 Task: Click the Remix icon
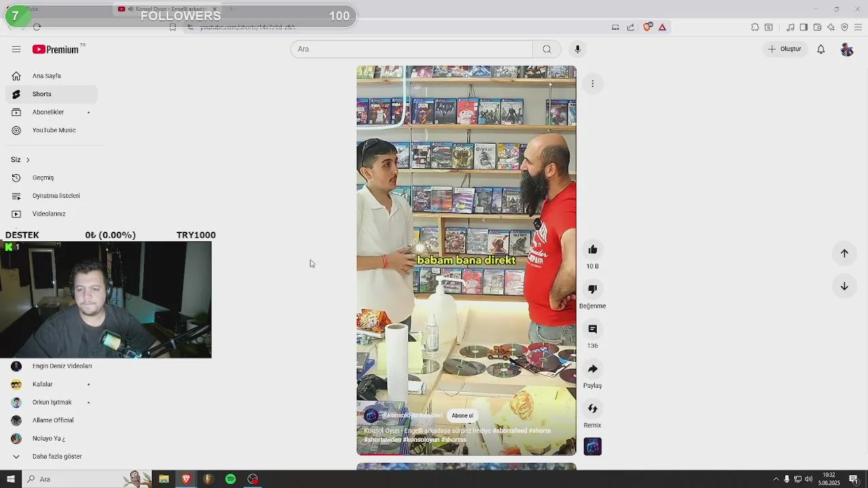pyautogui.click(x=593, y=409)
